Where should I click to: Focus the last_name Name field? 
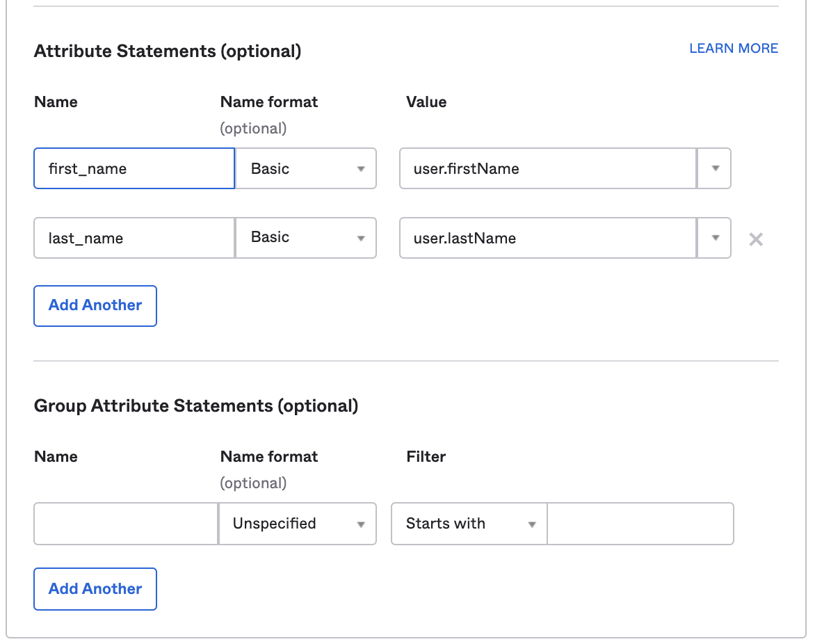coord(134,238)
